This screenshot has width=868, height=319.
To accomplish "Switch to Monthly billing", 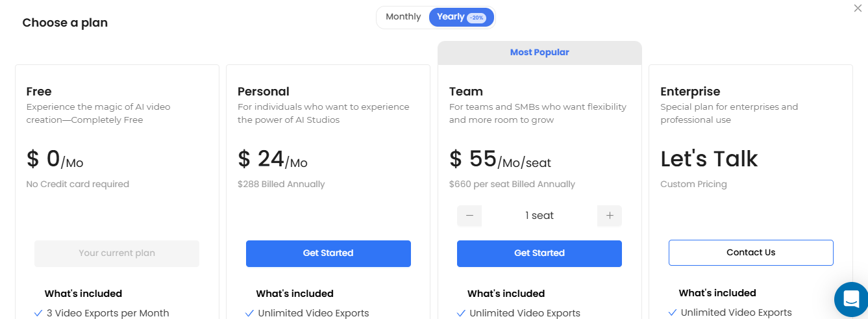I will (403, 17).
